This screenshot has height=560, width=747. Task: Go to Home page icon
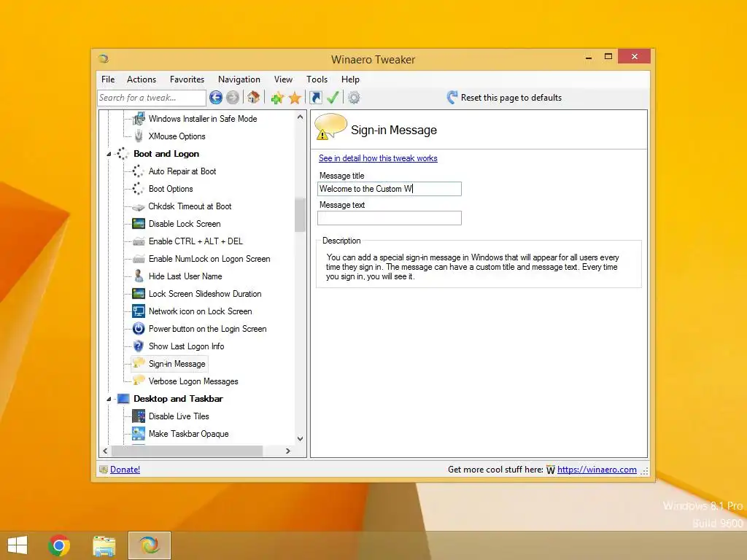(253, 97)
